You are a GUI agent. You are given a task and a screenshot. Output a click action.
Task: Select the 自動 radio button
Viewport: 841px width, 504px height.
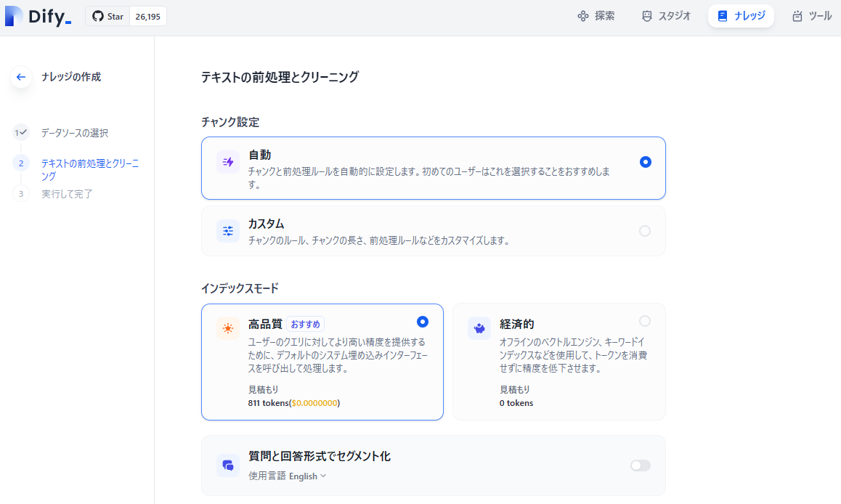click(645, 163)
